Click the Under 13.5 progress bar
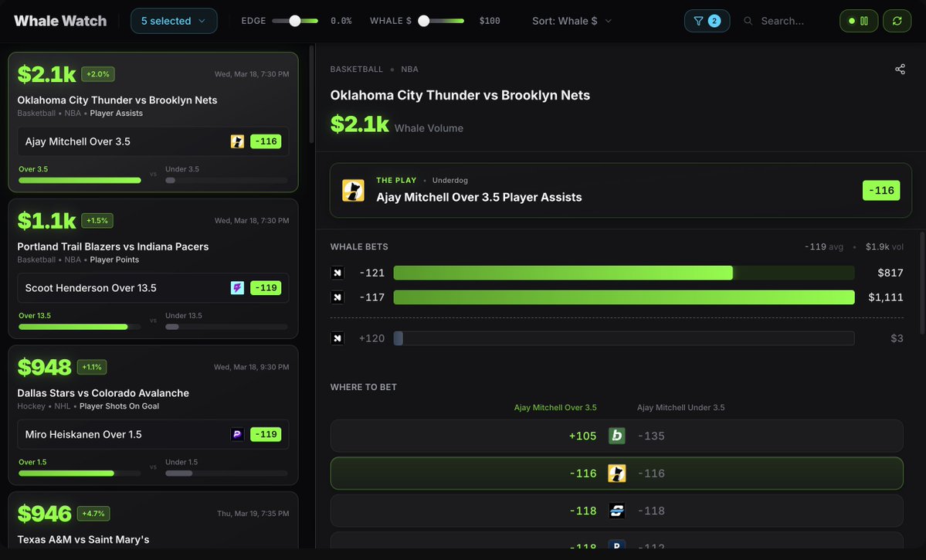 (x=226, y=327)
